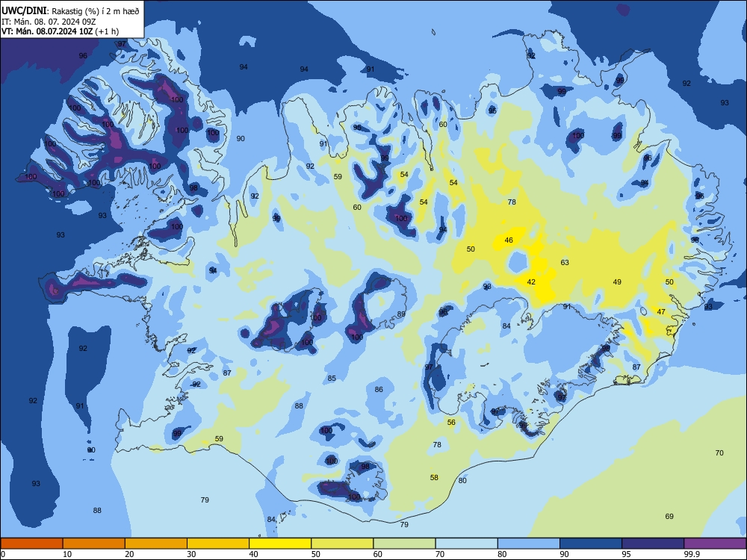Click the indigo 95–99.9 legend block
The width and height of the screenshot is (747, 560).
pos(653,544)
